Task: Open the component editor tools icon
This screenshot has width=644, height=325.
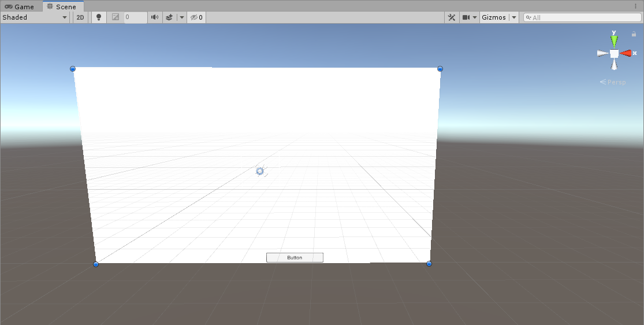Action: click(x=452, y=17)
